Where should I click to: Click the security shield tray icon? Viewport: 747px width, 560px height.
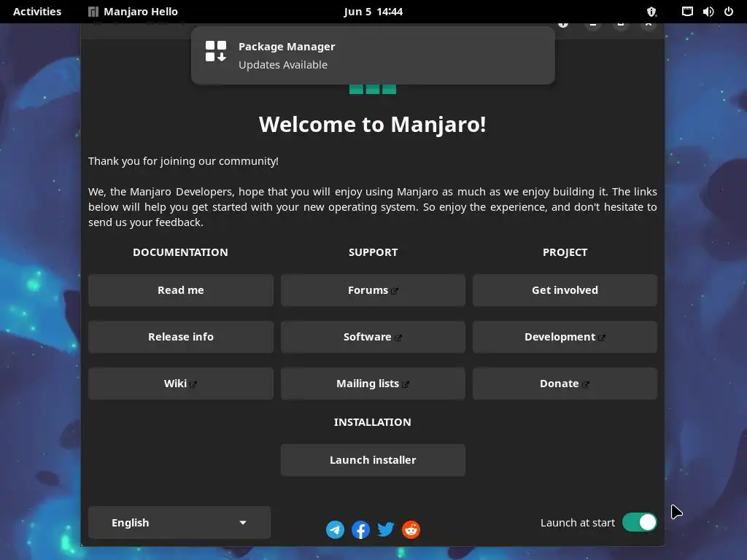coord(651,12)
